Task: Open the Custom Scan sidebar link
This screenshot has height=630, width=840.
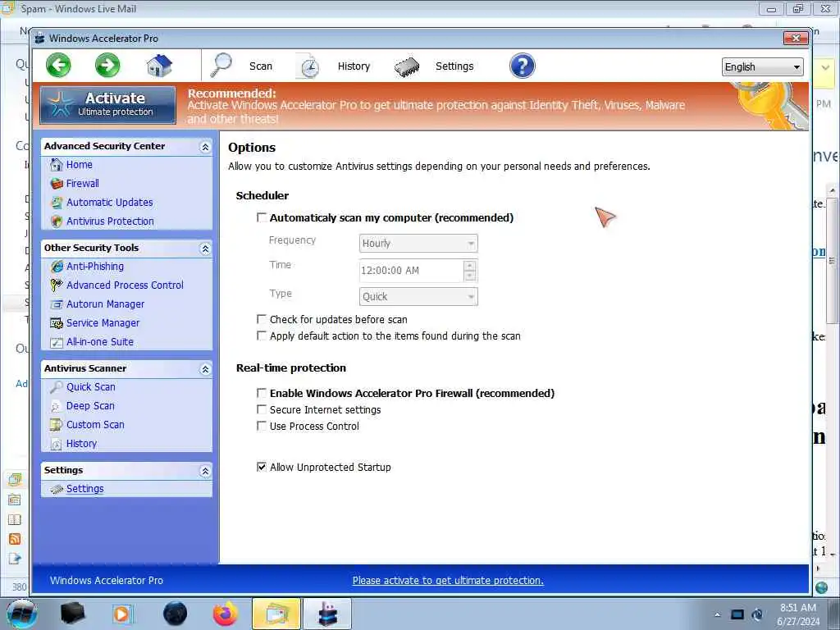Action: pos(95,425)
